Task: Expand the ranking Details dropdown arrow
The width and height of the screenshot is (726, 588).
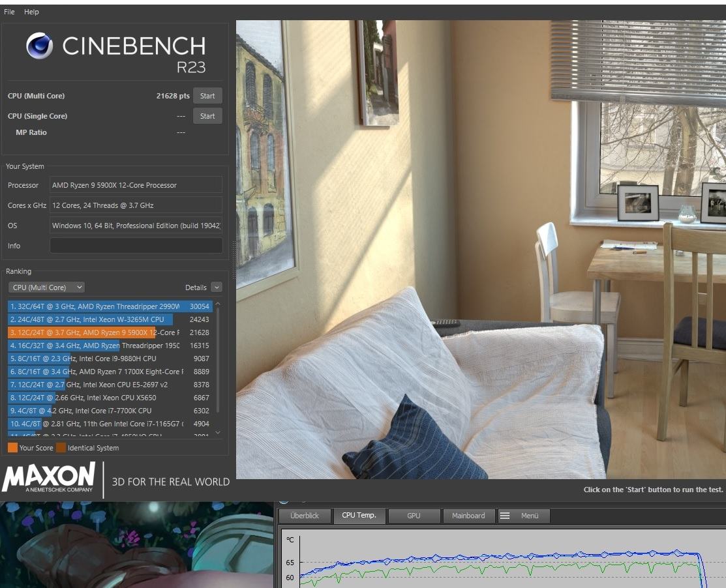Action: tap(216, 287)
